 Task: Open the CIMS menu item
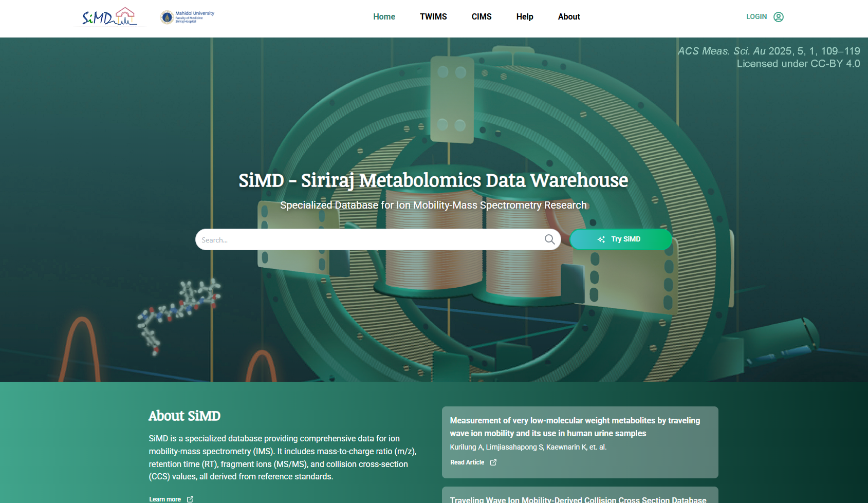482,16
